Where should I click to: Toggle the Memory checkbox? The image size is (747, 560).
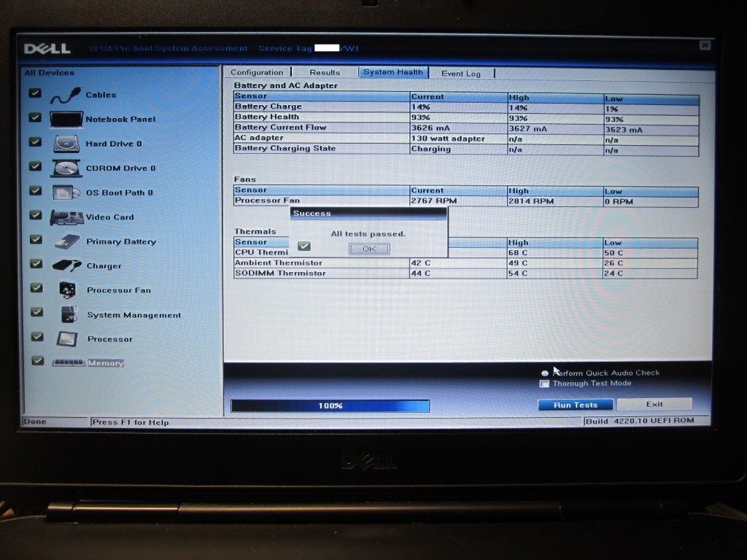(38, 360)
